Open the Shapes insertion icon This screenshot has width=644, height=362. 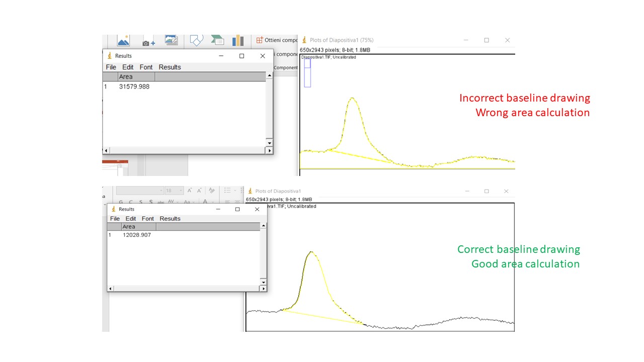(196, 40)
